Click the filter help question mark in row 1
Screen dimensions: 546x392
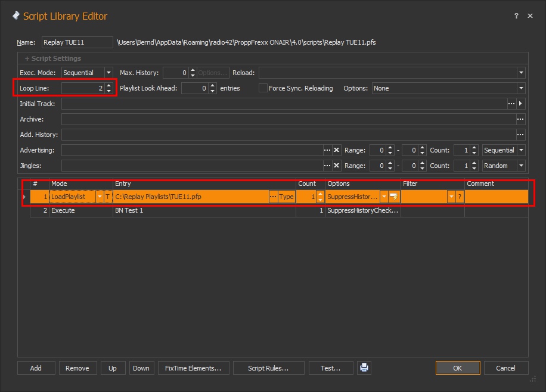click(460, 197)
